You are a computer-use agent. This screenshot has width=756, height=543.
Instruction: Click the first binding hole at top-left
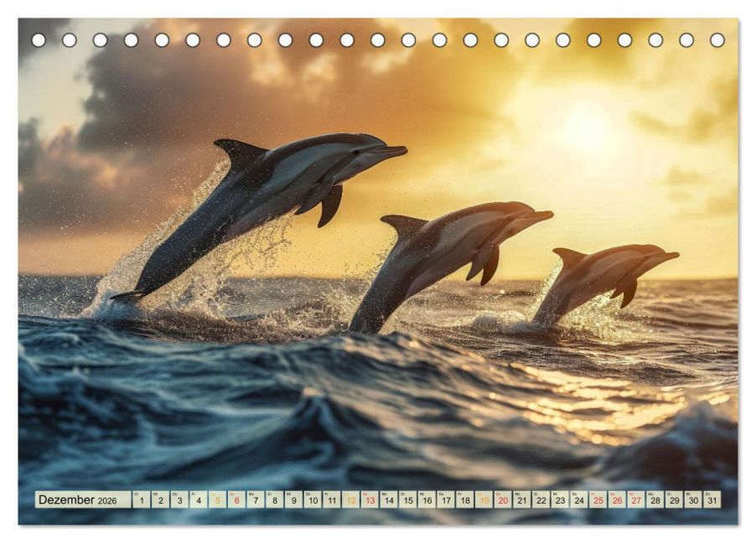39,40
